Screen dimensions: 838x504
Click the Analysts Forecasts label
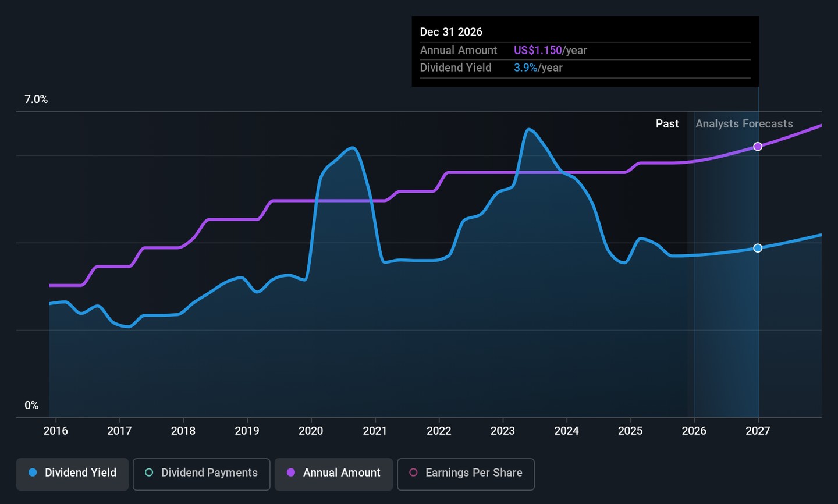(x=744, y=124)
